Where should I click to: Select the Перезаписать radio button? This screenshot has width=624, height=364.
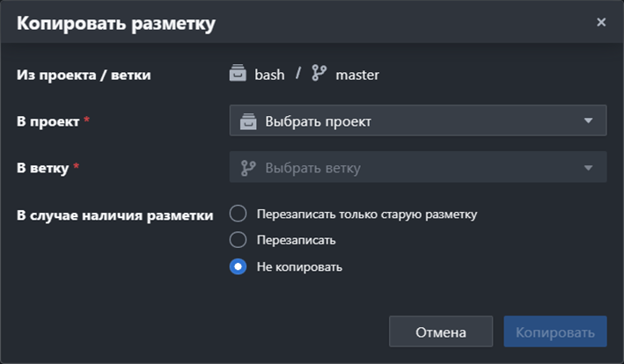[238, 240]
